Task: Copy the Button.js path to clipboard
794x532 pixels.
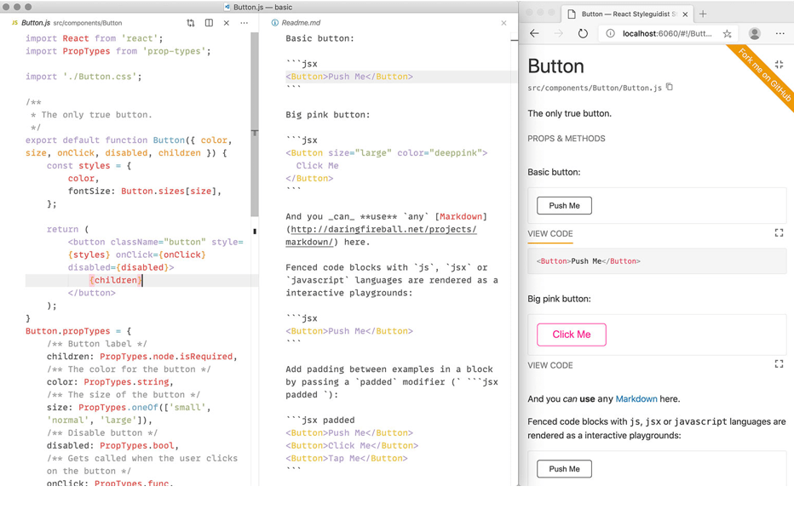Action: coord(670,87)
